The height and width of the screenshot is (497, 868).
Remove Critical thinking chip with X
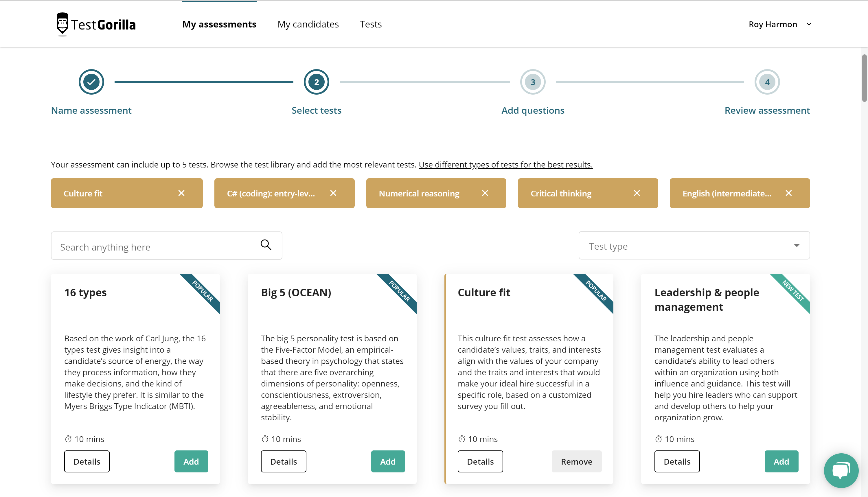[x=637, y=193]
